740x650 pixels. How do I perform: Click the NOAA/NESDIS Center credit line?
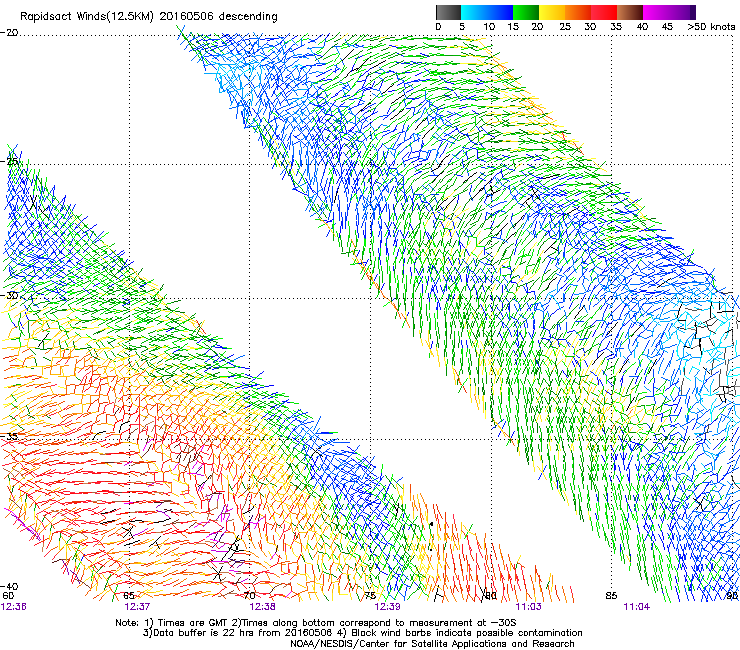(432, 644)
